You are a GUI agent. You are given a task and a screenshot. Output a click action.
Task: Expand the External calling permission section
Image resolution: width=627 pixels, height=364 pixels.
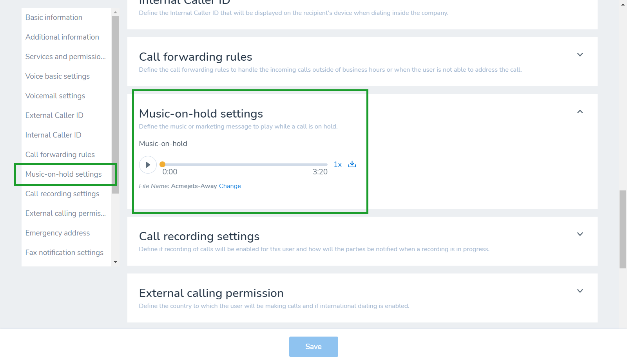pos(580,291)
